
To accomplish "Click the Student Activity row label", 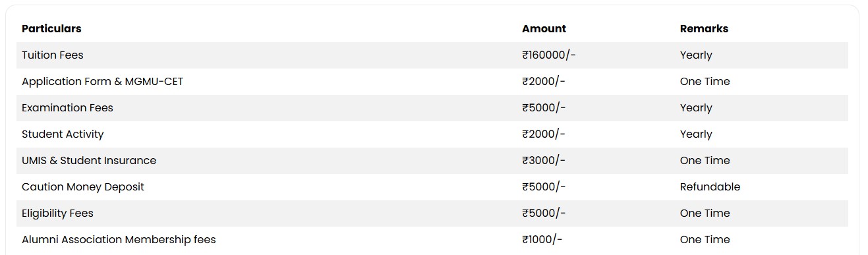I will click(63, 134).
